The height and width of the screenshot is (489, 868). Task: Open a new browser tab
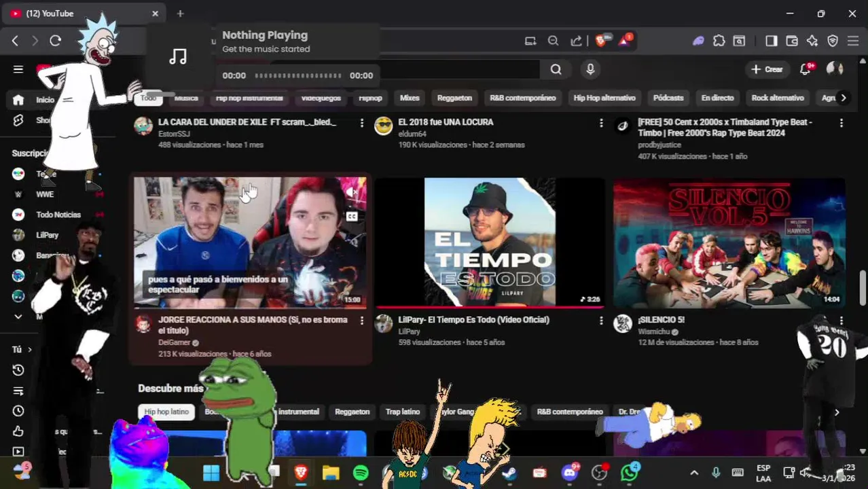coord(180,14)
